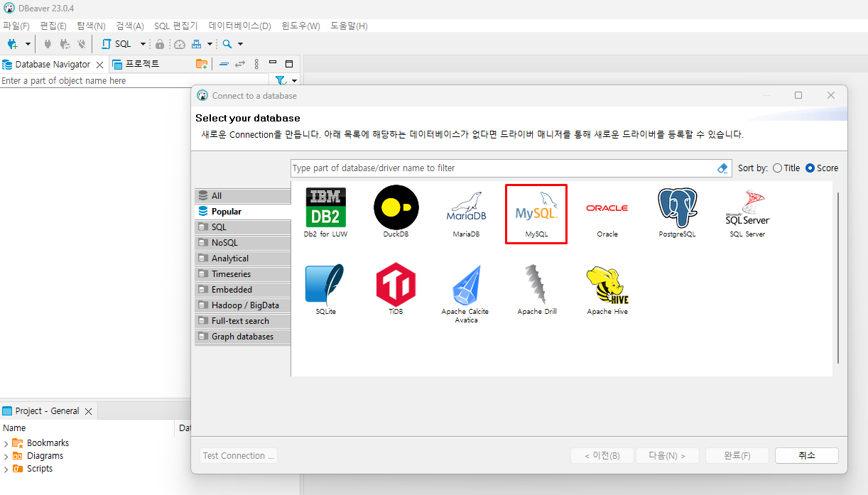The height and width of the screenshot is (495, 868).
Task: Click the Connect plug toolbar icon
Action: point(48,44)
